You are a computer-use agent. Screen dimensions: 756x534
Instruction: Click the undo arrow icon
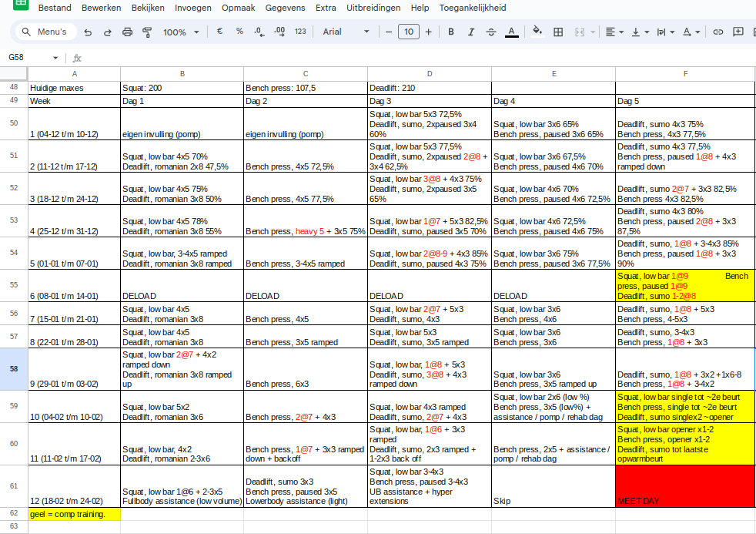(x=88, y=32)
